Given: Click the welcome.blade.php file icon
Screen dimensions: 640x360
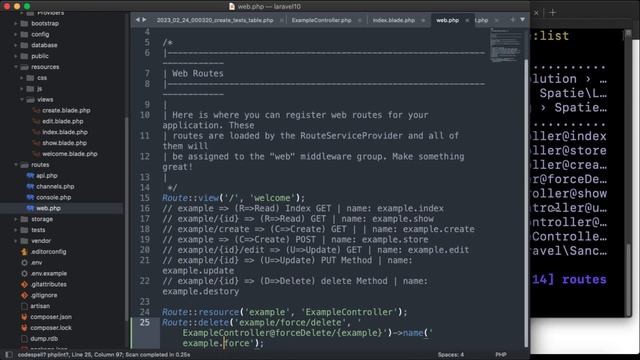Looking at the screenshot, I should click(x=36, y=154).
